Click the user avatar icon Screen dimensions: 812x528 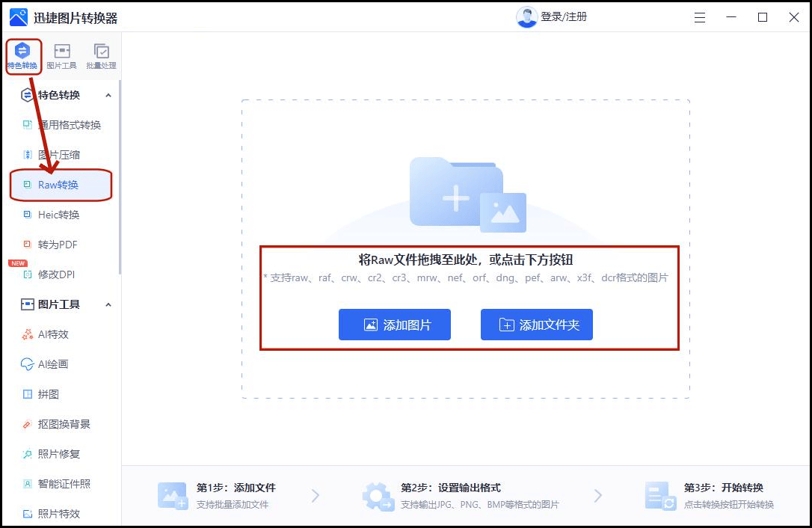[526, 17]
